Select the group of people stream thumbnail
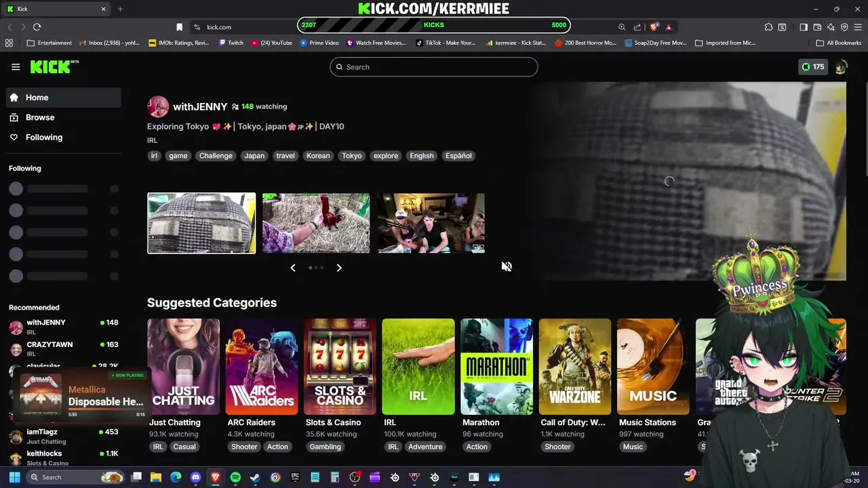 (x=431, y=223)
